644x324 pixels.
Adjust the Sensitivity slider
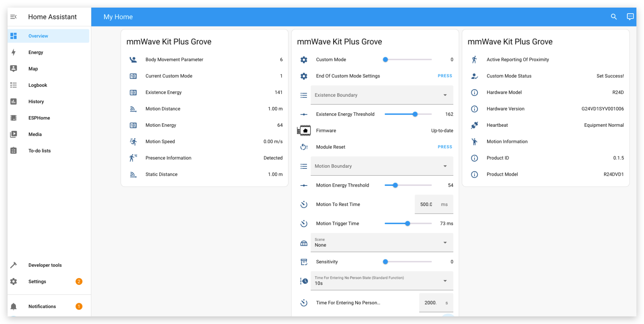point(408,262)
